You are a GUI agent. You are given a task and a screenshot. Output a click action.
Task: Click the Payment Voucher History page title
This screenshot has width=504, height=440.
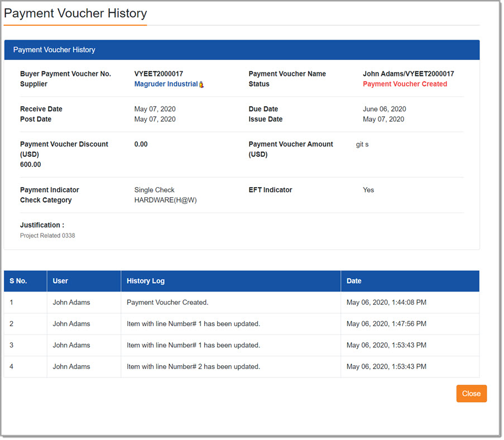point(75,13)
